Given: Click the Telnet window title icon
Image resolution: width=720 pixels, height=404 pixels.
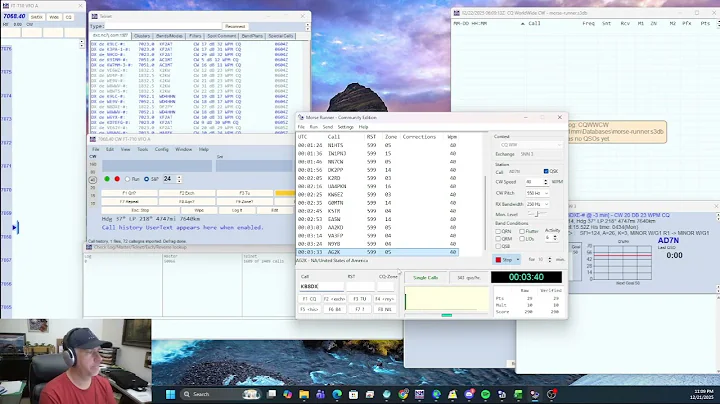Looking at the screenshot, I should 94,16.
